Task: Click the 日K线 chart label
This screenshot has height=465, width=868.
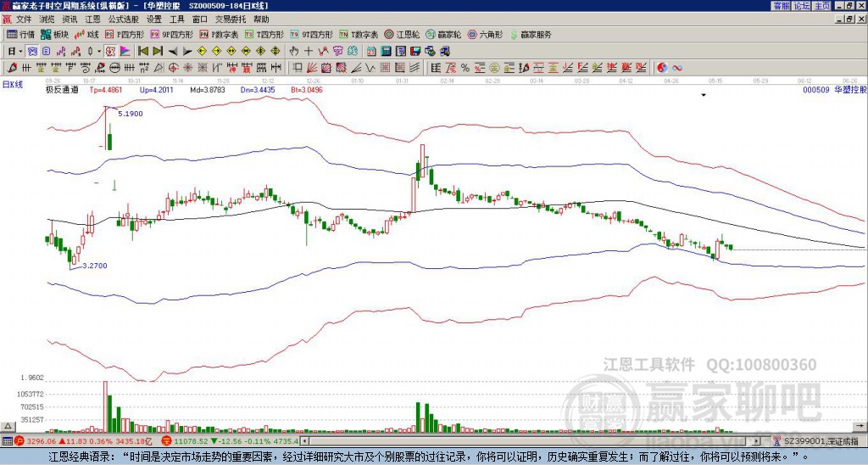Action: coord(14,85)
